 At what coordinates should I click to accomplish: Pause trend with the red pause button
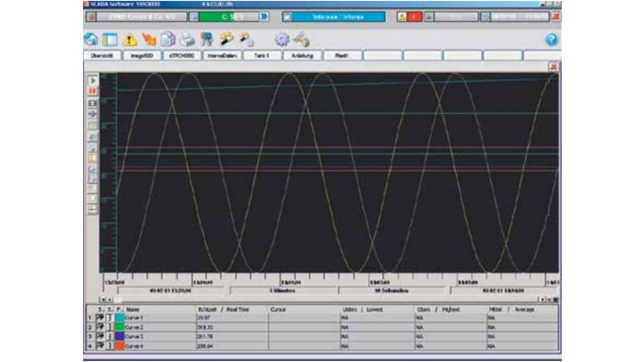pyautogui.click(x=93, y=91)
